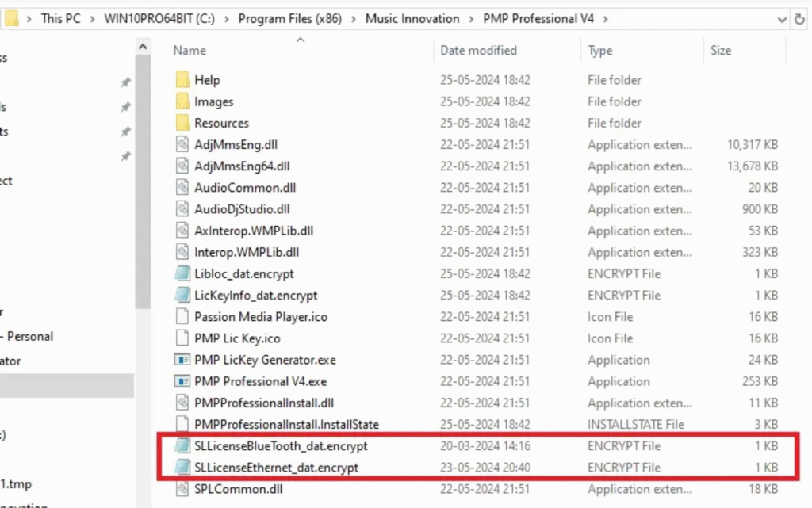Go to Program Files (x86) breadcrumb
812x508 pixels.
[290, 18]
